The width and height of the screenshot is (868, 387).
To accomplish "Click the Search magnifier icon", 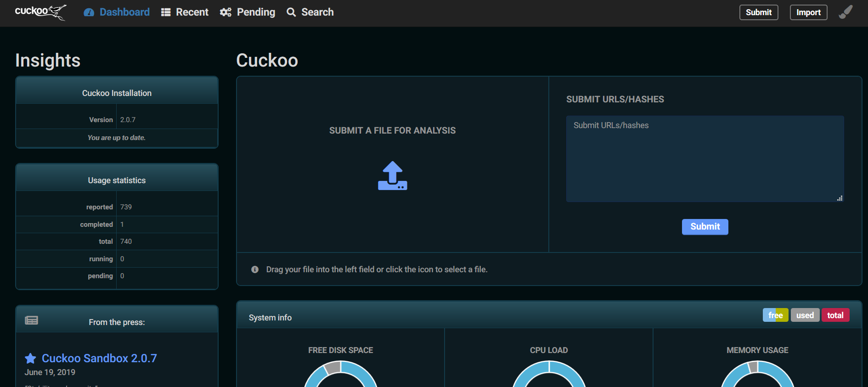I will (291, 12).
